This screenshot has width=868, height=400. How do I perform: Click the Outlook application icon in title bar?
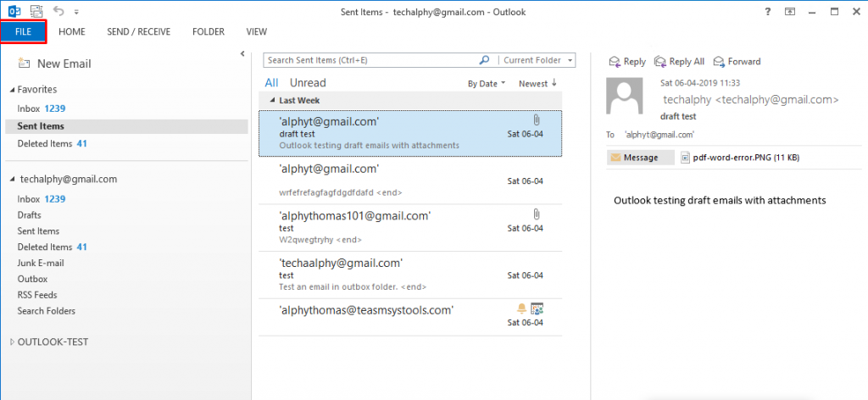pyautogui.click(x=14, y=10)
